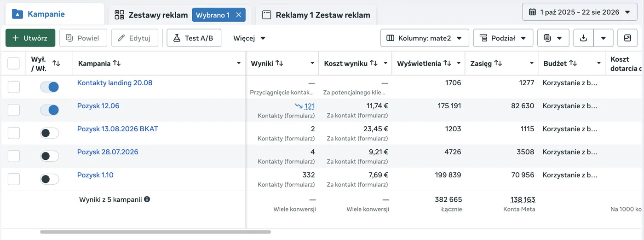Open the reports icon dropdown
Image resolution: width=644 pixels, height=240 pixels.
[x=553, y=38]
